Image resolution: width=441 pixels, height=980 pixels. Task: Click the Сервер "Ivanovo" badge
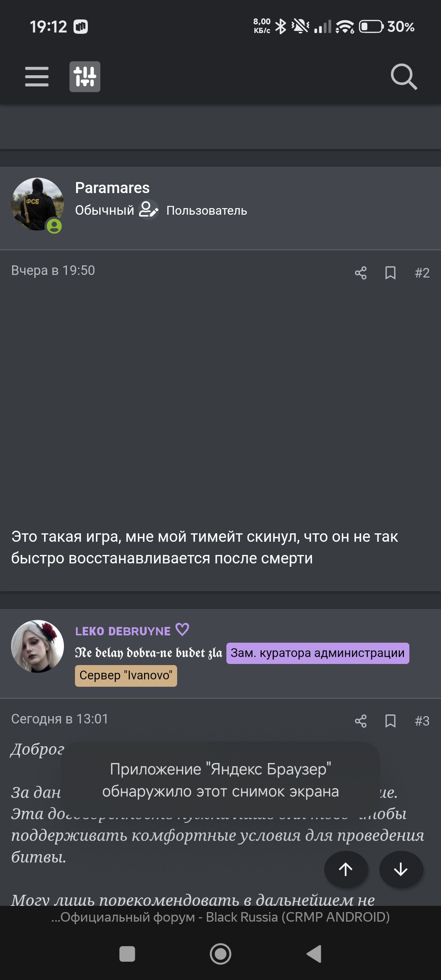click(126, 676)
